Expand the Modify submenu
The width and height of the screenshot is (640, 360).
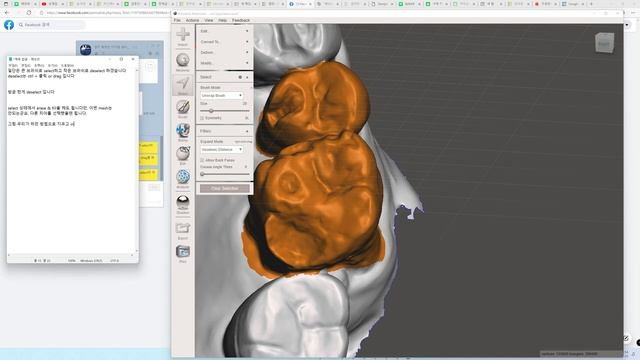[x=224, y=63]
